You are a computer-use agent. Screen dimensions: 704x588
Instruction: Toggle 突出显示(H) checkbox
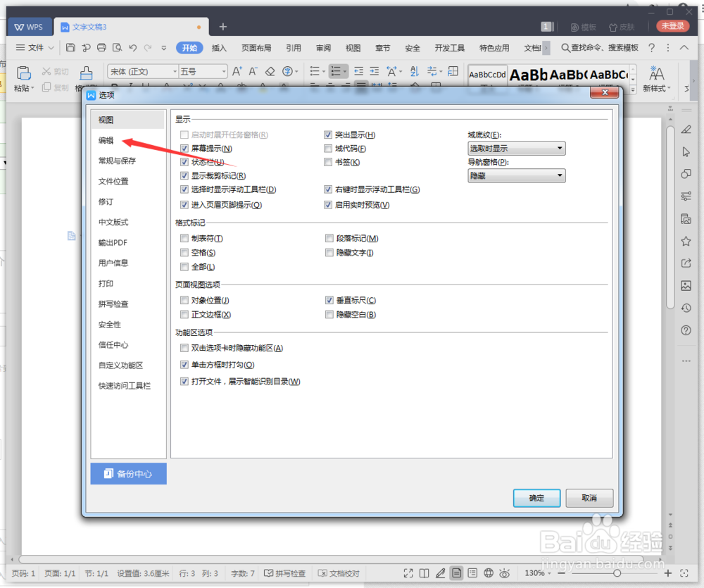[328, 135]
